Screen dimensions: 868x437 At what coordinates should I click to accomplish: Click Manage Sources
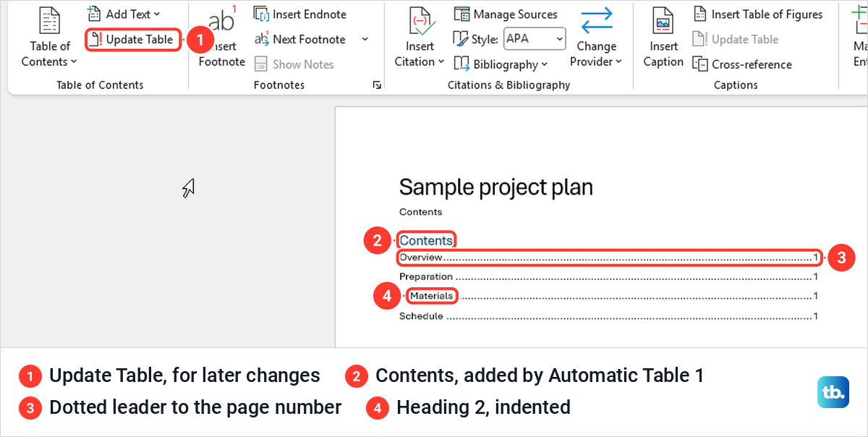(506, 14)
